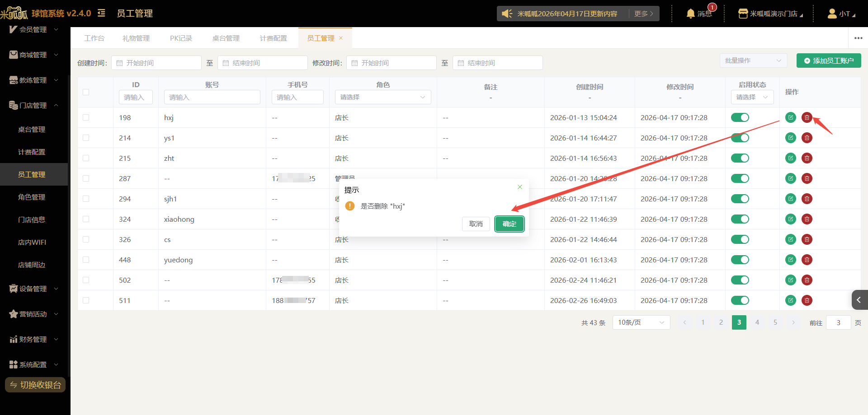The height and width of the screenshot is (415, 868).
Task: Delete the yuedong employee row
Action: pos(807,260)
